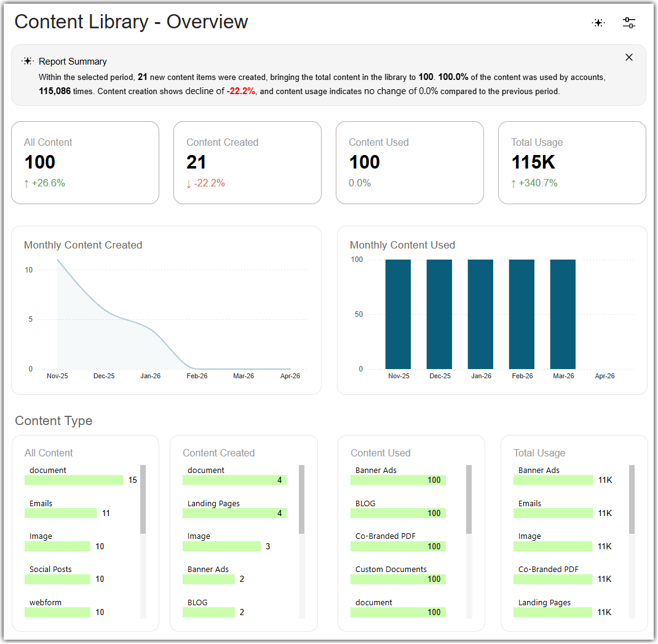The height and width of the screenshot is (644, 658).
Task: Select Landing Pages bar in Content Created
Action: point(234,513)
